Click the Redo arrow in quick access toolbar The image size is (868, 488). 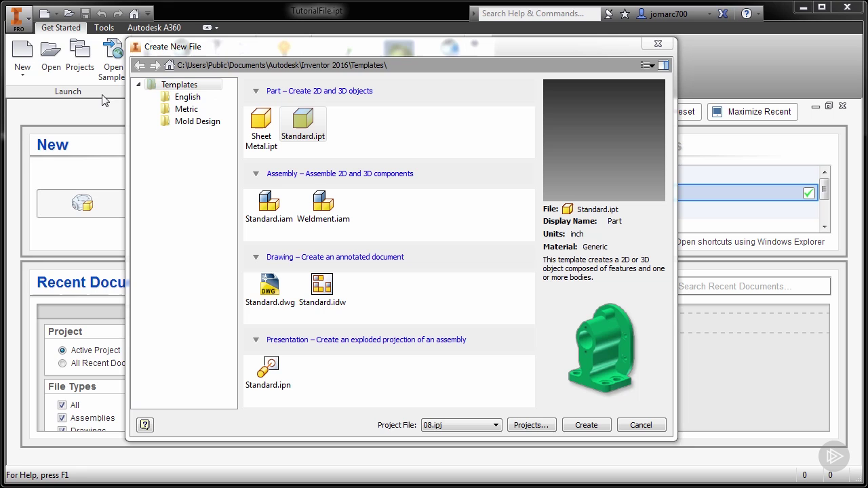(117, 14)
